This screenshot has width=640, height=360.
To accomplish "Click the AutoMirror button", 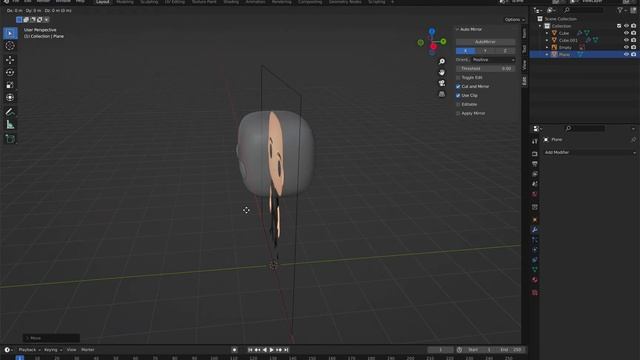I will point(485,42).
